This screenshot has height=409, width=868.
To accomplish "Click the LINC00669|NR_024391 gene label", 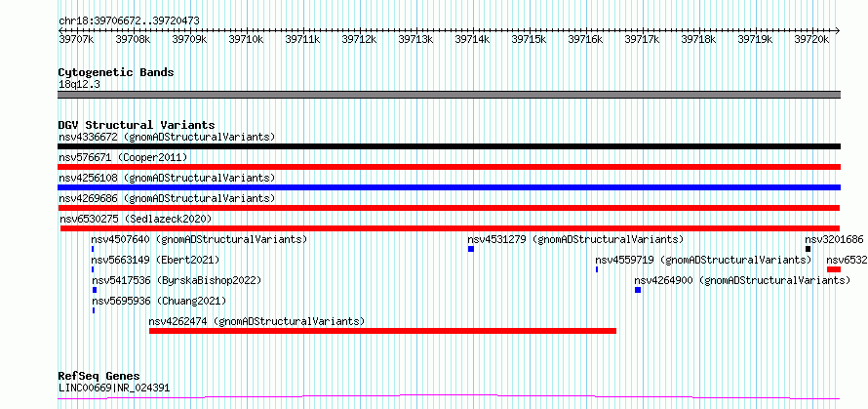I will coord(114,388).
